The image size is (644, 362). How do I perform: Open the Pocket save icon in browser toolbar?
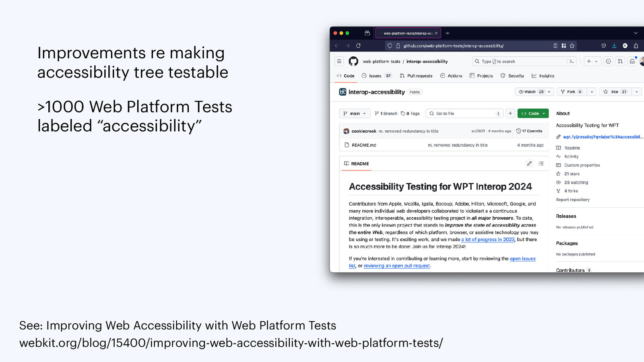click(x=603, y=46)
